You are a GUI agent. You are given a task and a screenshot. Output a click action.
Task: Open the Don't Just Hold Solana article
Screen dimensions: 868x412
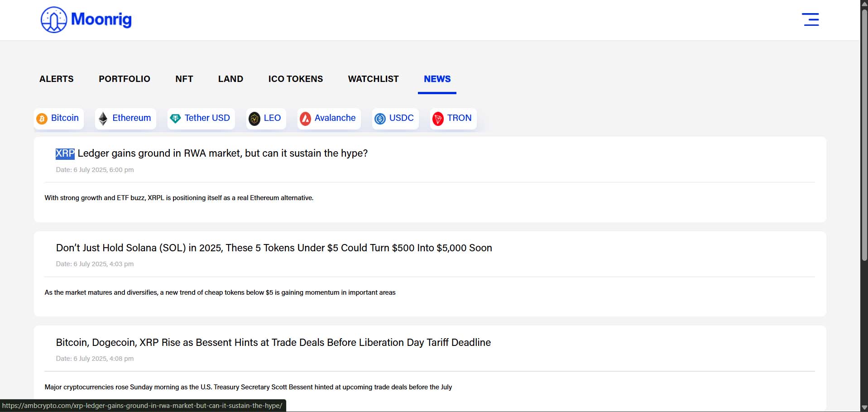pyautogui.click(x=274, y=248)
